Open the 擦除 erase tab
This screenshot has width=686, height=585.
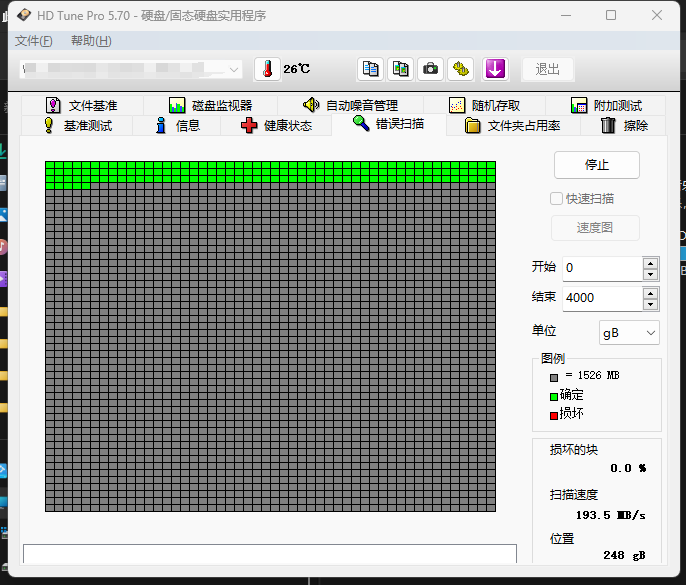point(624,126)
